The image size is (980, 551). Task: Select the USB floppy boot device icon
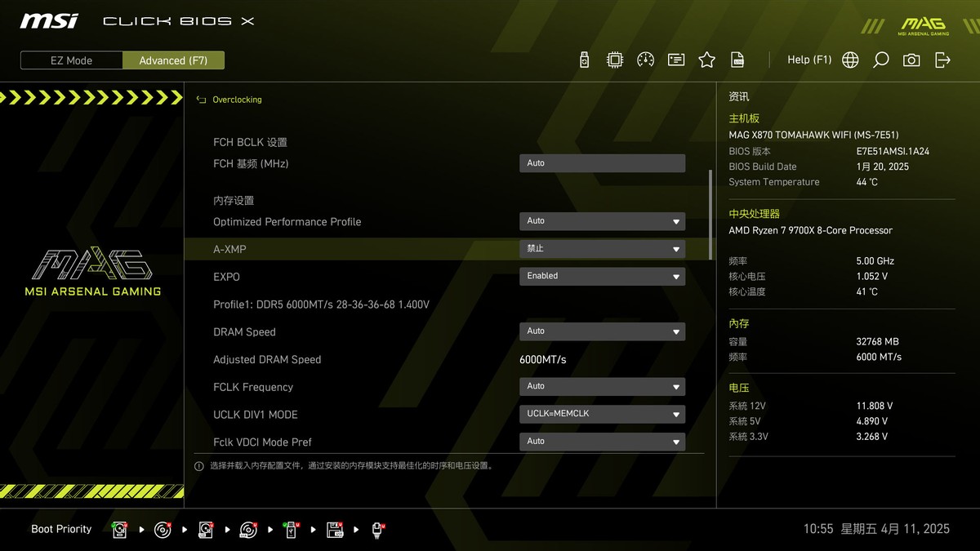click(335, 530)
